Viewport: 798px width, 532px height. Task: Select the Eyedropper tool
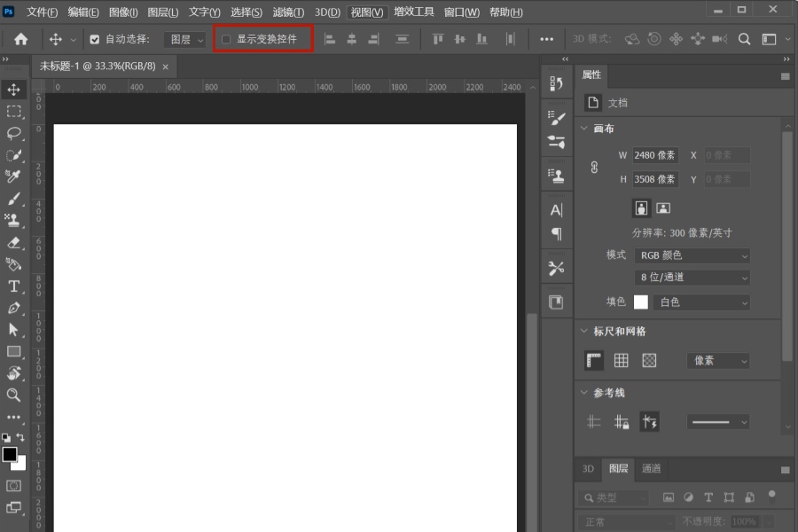tap(13, 176)
